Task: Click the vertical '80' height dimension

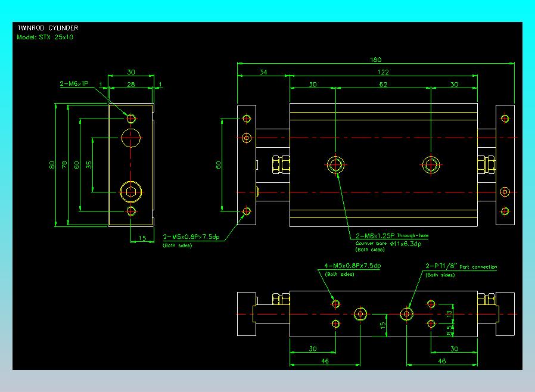Action: point(52,165)
